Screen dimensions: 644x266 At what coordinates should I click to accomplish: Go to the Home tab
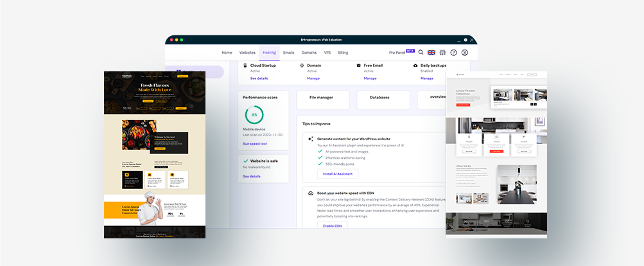[x=227, y=53]
